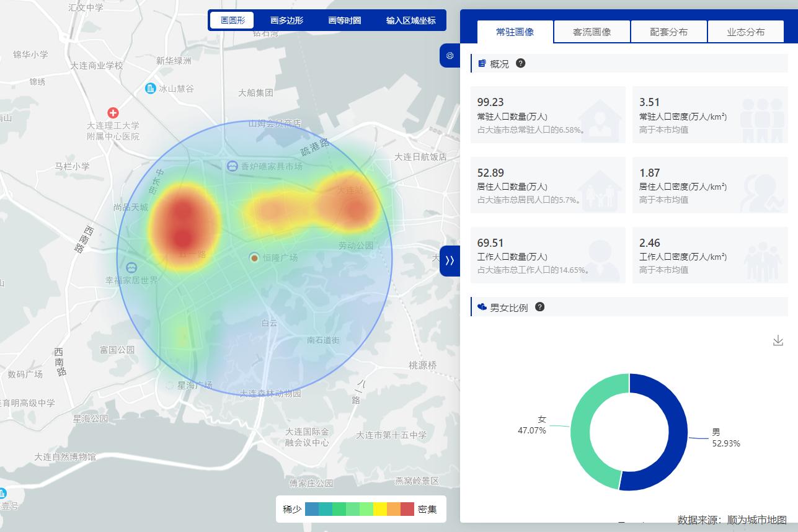
Task: Select the 居住人口密度 1.87 card
Action: (x=710, y=185)
